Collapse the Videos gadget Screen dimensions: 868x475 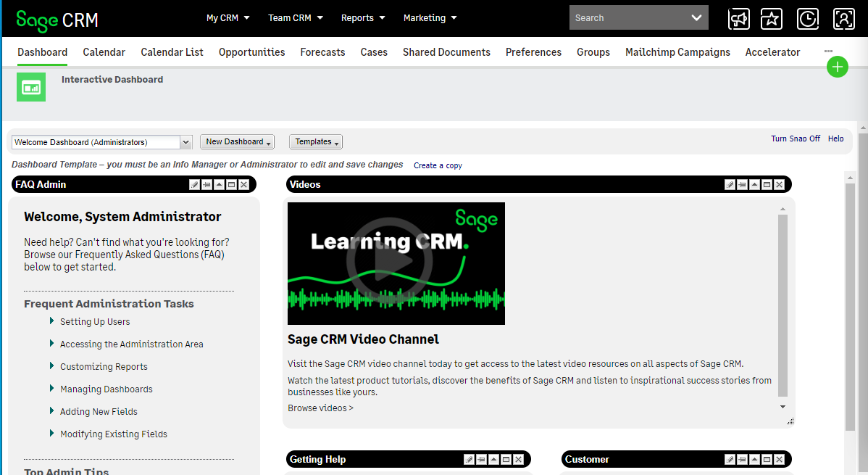click(x=754, y=185)
